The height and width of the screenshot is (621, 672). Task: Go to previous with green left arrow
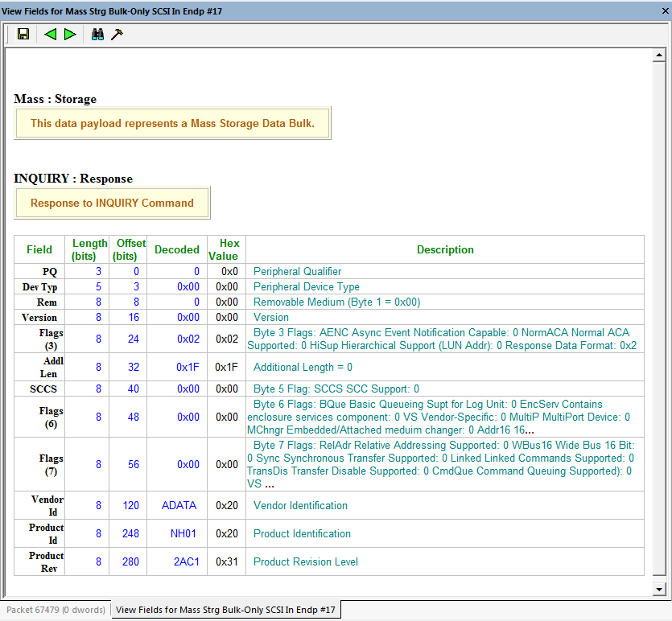50,34
